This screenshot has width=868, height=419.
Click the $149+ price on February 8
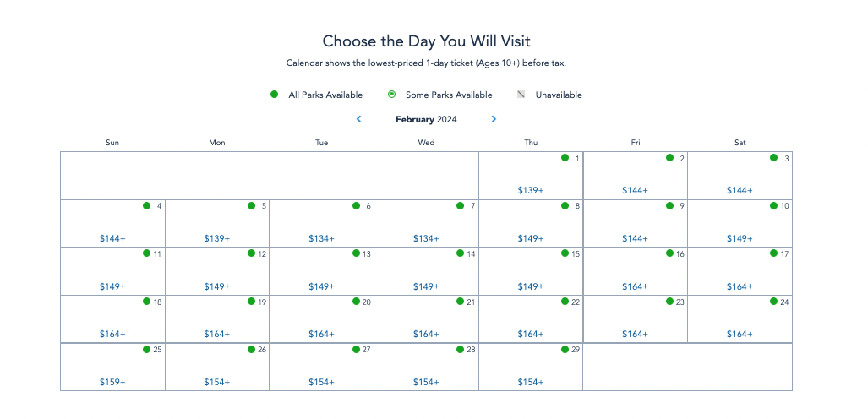[x=531, y=239]
